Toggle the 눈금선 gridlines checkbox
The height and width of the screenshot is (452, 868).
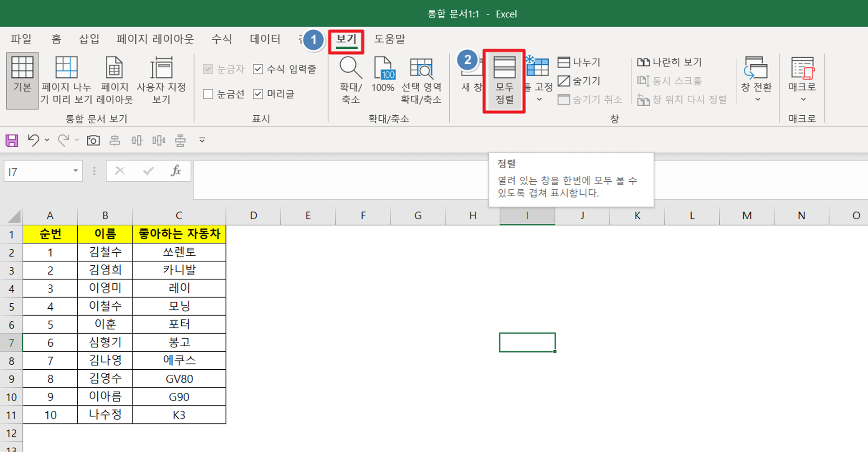click(x=208, y=94)
